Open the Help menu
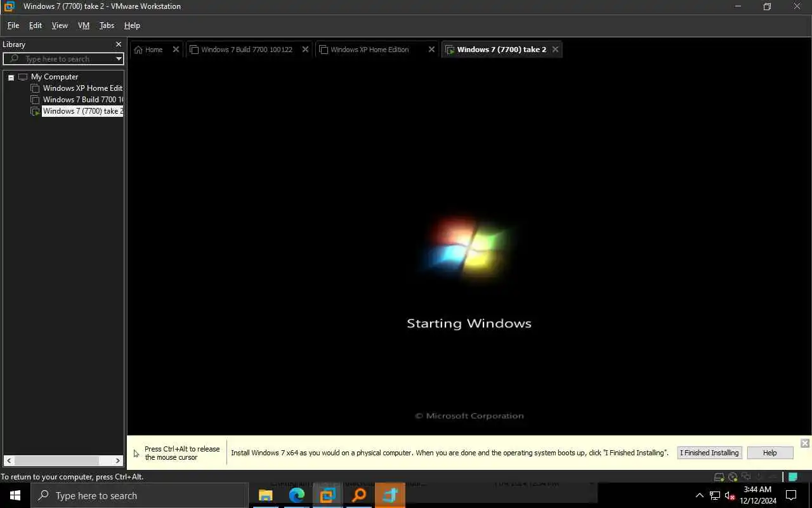 tap(132, 25)
